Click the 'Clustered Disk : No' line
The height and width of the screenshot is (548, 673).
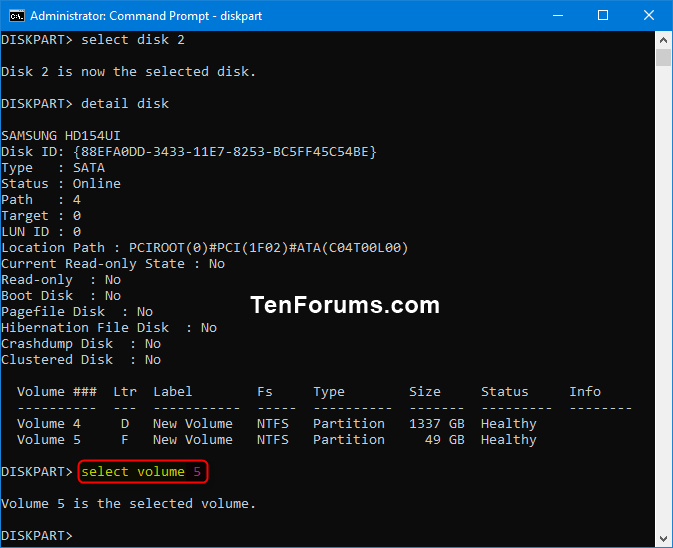[x=81, y=360]
